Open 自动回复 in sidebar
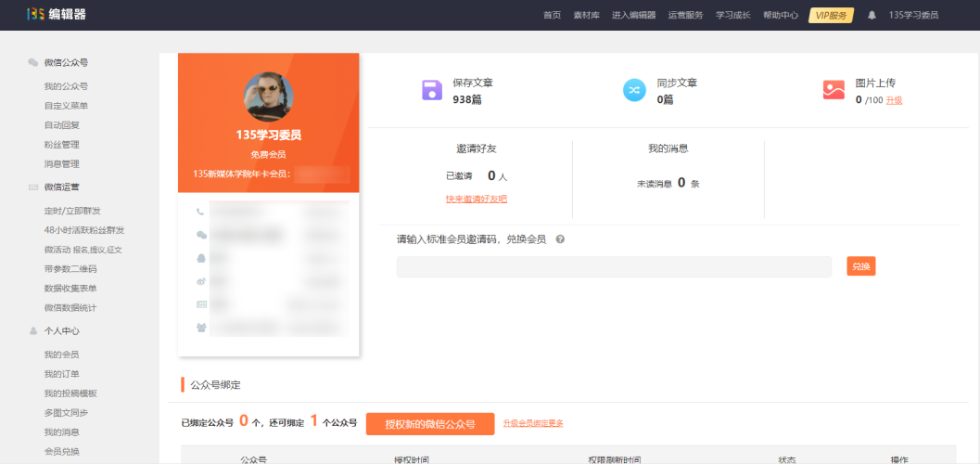The width and height of the screenshot is (980, 464). click(62, 125)
